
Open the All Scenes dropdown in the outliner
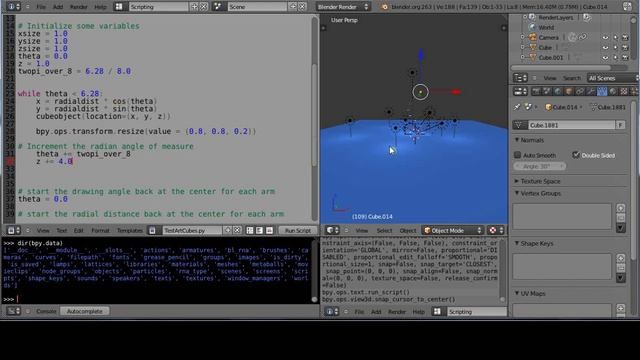coord(613,78)
